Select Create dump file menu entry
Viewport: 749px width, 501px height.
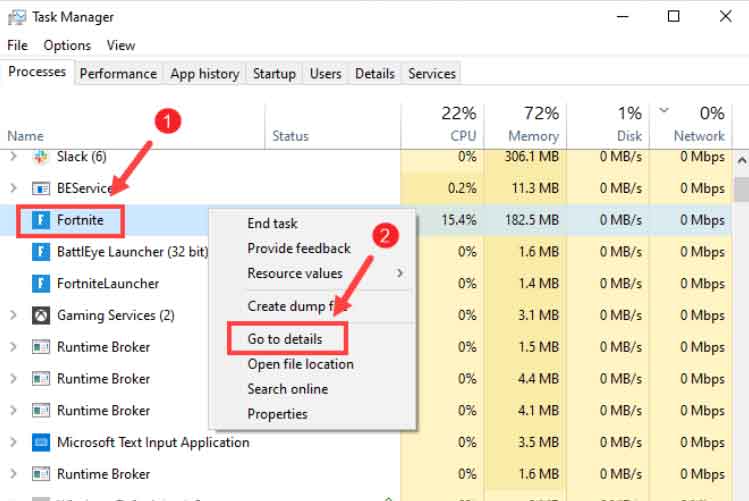[296, 306]
